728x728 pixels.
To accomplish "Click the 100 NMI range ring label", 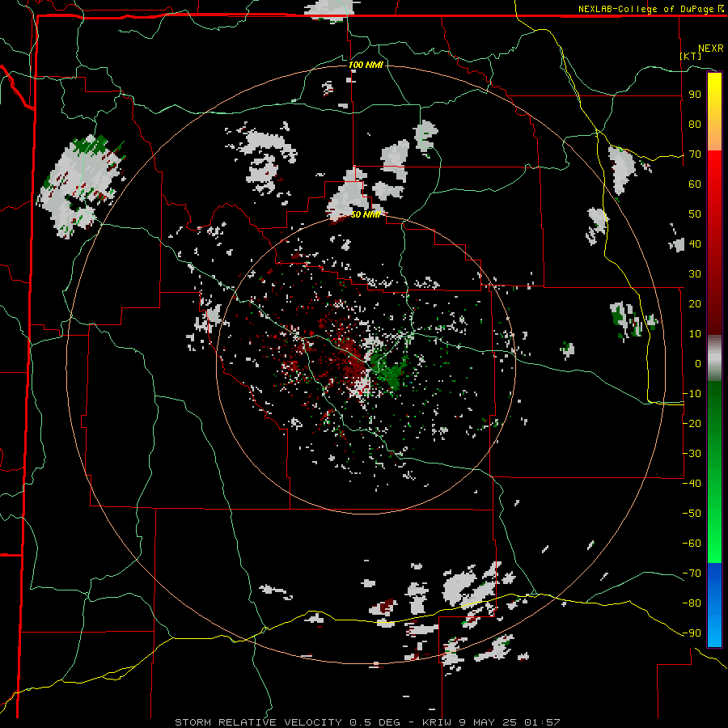I will [366, 65].
